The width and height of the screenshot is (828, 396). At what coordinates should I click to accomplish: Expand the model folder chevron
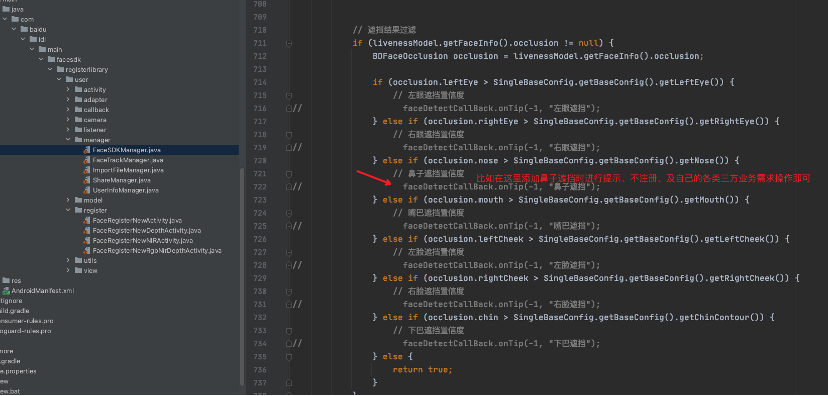[69, 200]
